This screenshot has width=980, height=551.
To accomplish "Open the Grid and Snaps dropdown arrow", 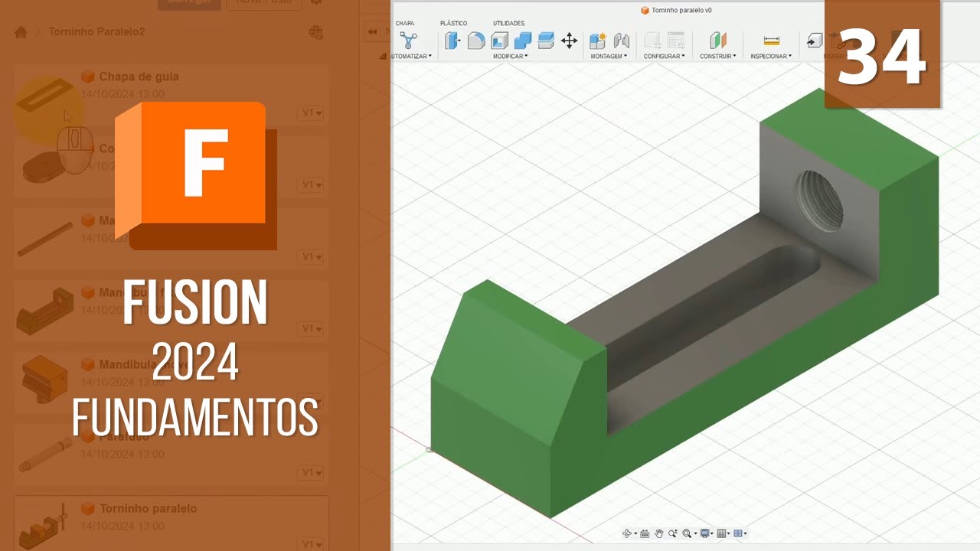I will (x=729, y=534).
